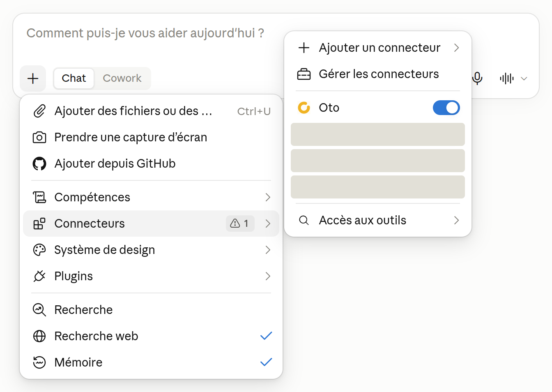Expand the Accès aux outils arrow

456,220
